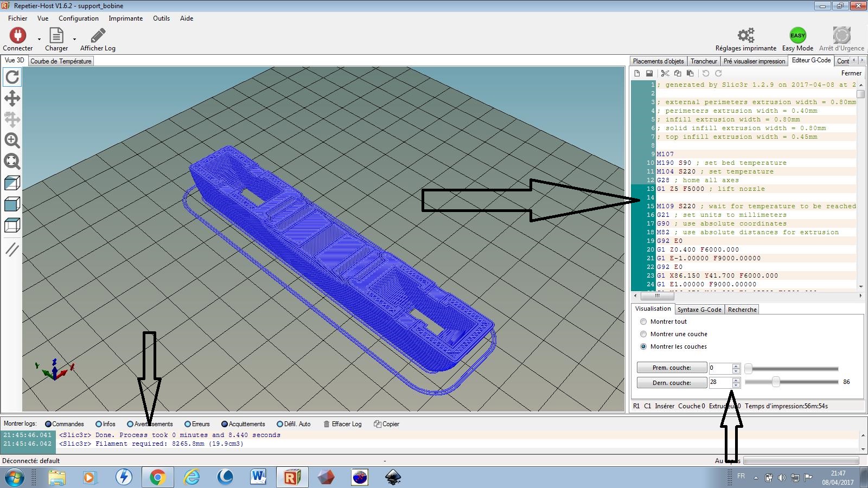Click the Dern. couche slider handle
The height and width of the screenshot is (488, 868).
coord(776,382)
